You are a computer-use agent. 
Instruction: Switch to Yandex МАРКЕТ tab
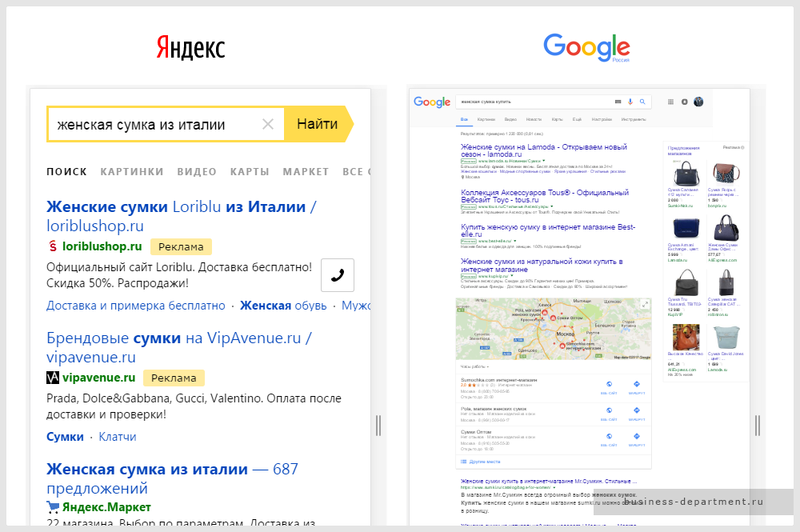click(x=306, y=172)
